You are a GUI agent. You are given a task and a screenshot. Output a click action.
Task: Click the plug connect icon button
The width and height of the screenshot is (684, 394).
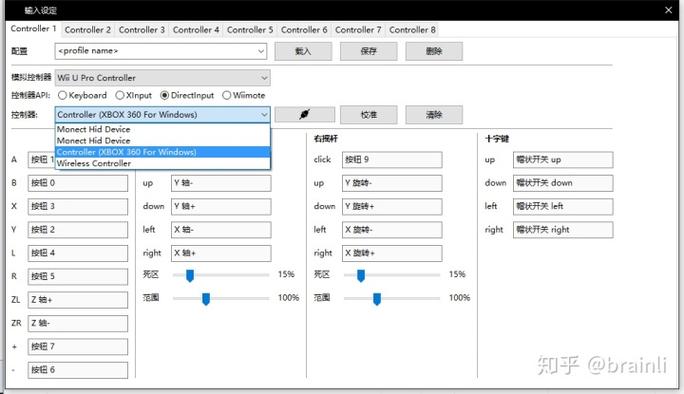pyautogui.click(x=304, y=115)
